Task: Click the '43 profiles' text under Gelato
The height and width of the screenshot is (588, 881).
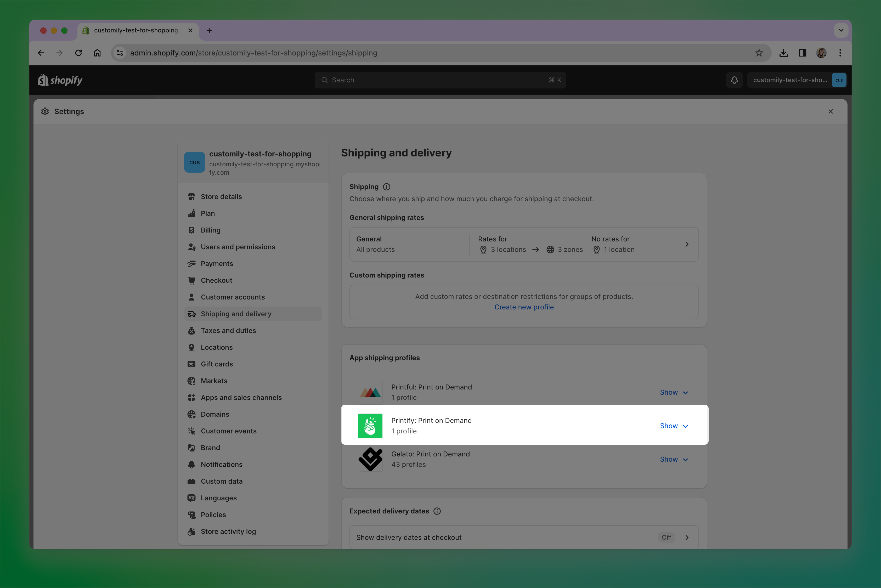Action: pos(408,465)
